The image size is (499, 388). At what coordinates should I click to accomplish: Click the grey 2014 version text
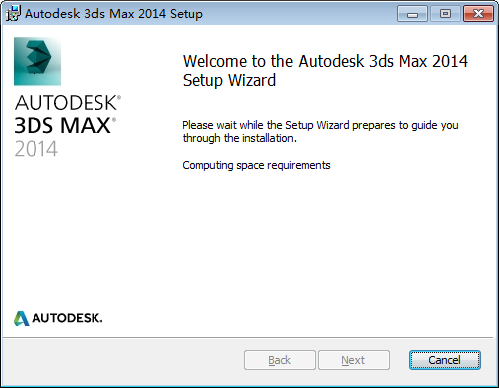coord(36,149)
